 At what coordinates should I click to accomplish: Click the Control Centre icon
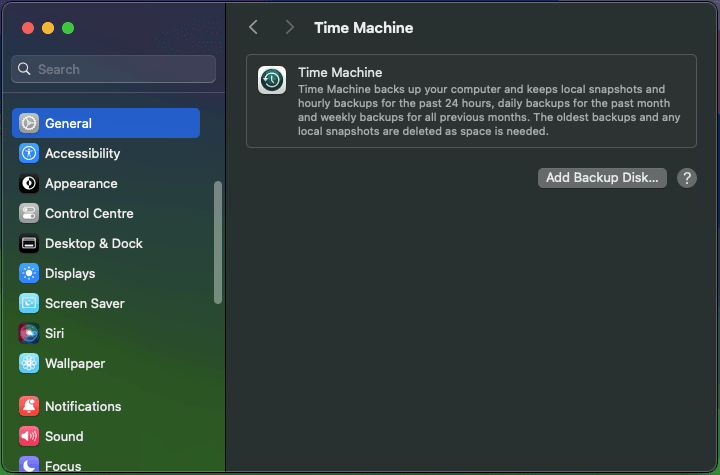pyautogui.click(x=29, y=213)
